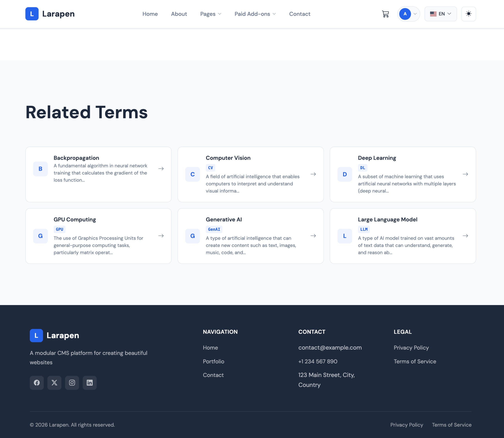
Task: Expand the user avatar account menu
Action: pyautogui.click(x=409, y=14)
